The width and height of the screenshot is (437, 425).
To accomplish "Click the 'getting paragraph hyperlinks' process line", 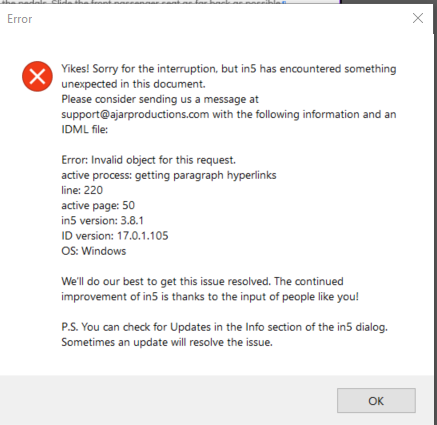I will coord(169,175).
